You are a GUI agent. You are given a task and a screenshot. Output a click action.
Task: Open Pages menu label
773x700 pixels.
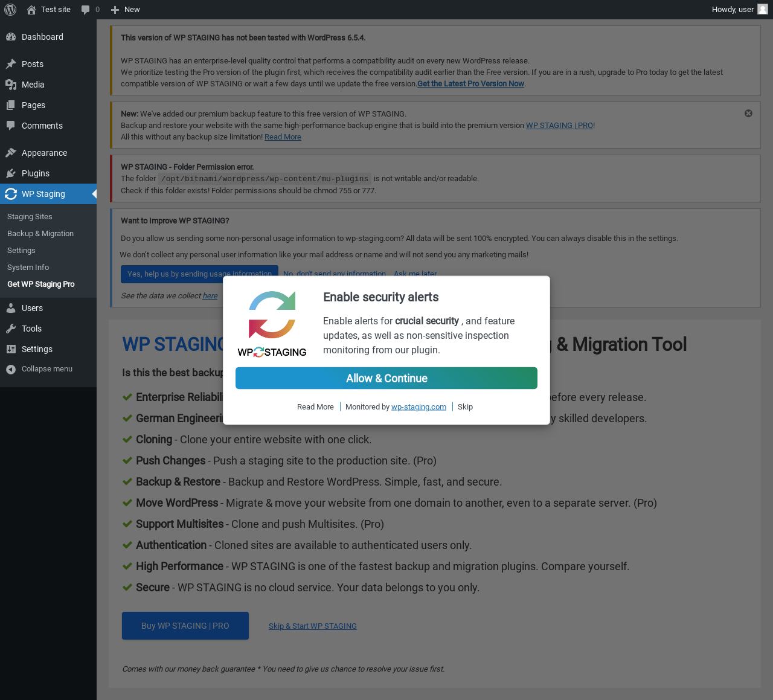click(x=33, y=105)
